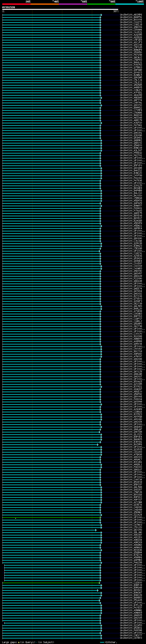The width and height of the screenshot is (146, 644).
Task: Click the white query sequence ruler bar
Action: [60, 10]
